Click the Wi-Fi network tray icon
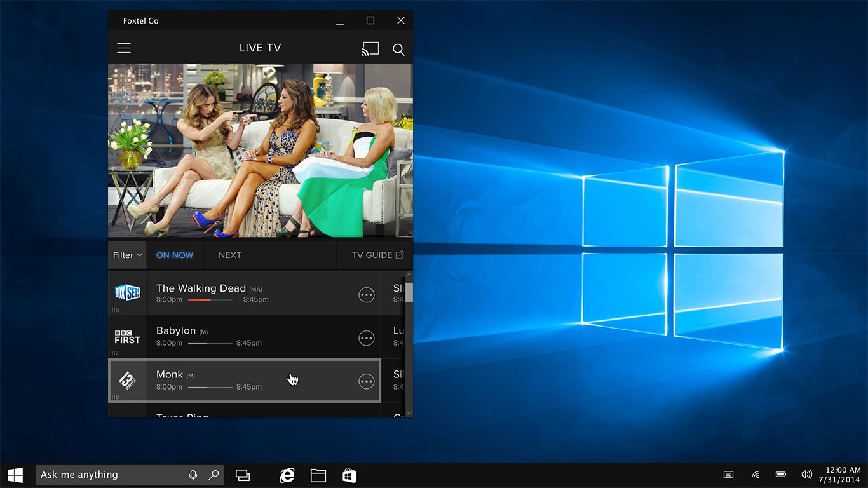The height and width of the screenshot is (488, 868). [x=755, y=475]
